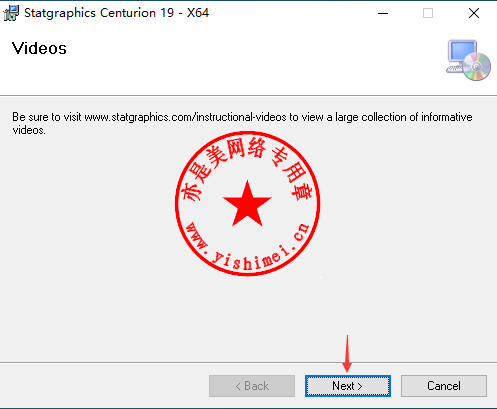The height and width of the screenshot is (409, 497).
Task: Click the red star inside the round stamp
Action: tap(247, 204)
